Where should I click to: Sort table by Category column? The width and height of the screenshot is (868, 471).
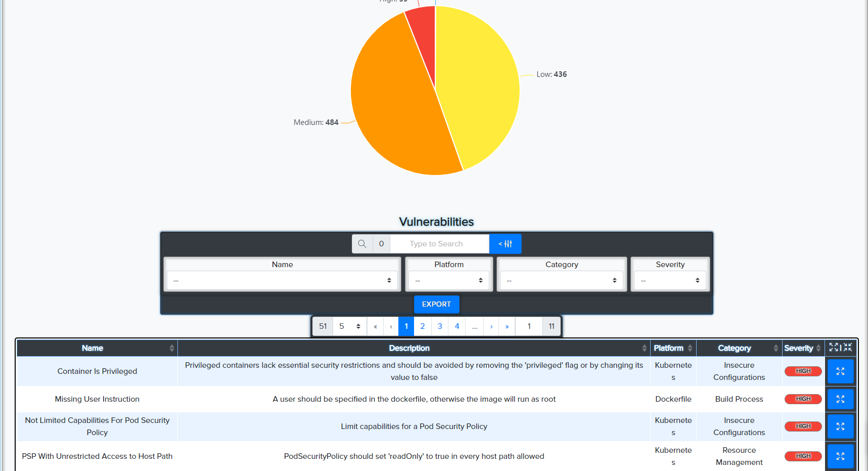[739, 348]
